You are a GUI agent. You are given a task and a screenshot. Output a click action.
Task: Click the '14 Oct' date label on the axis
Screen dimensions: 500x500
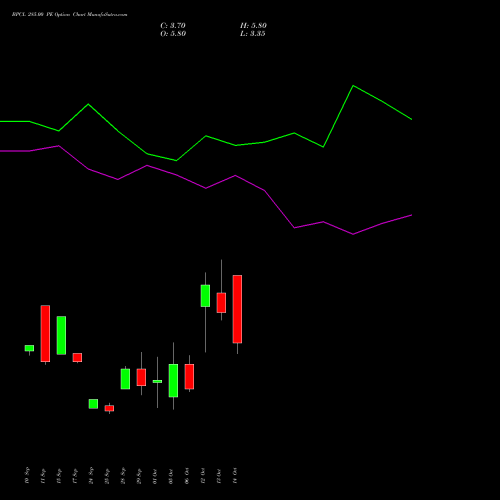pyautogui.click(x=235, y=475)
